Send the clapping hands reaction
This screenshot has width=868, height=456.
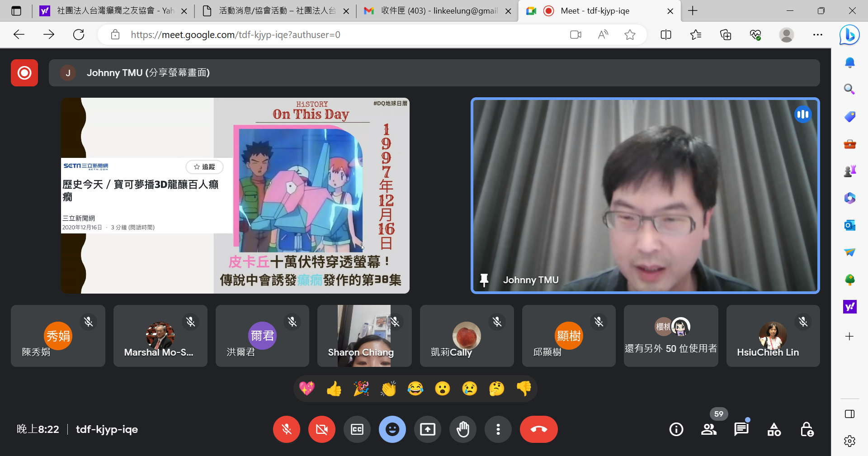coord(388,389)
